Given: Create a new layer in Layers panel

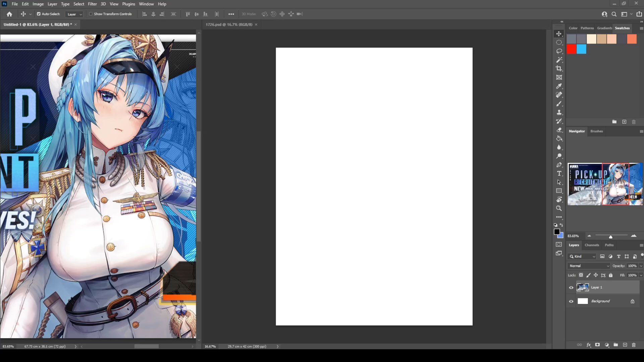Looking at the screenshot, I should [x=625, y=345].
